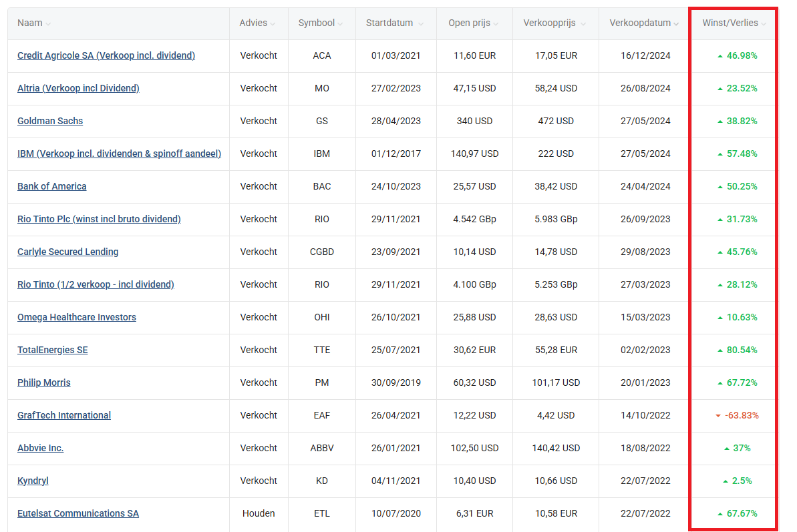The image size is (797, 532).
Task: Open Credit Agricole SA link
Action: tap(106, 55)
